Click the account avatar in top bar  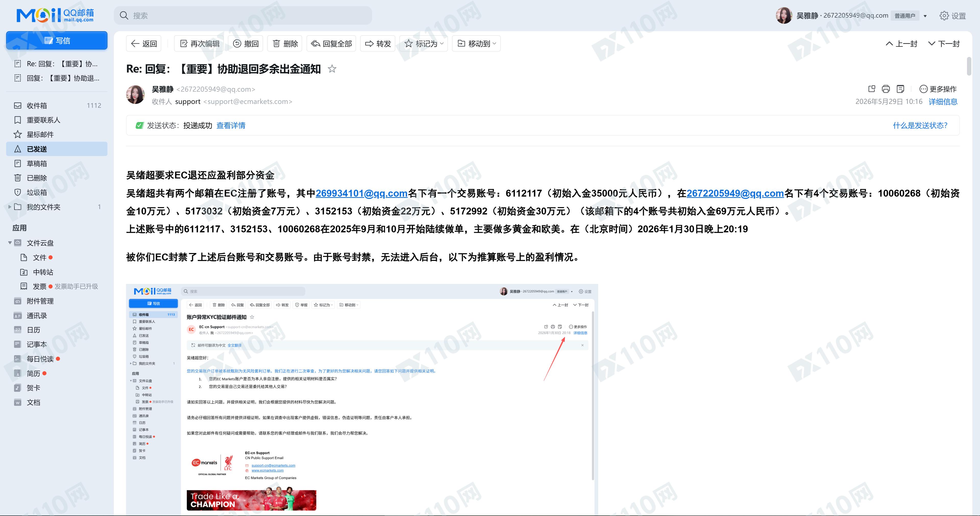[x=784, y=16]
